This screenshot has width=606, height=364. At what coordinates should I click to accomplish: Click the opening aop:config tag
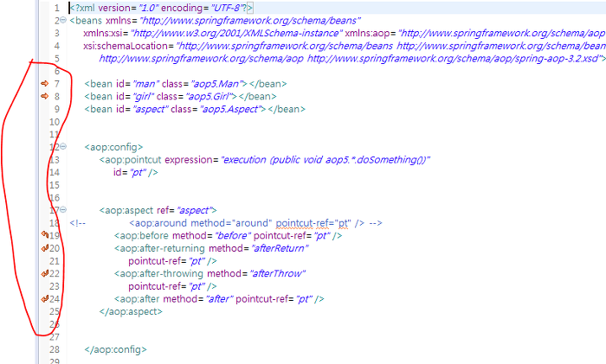tap(113, 147)
